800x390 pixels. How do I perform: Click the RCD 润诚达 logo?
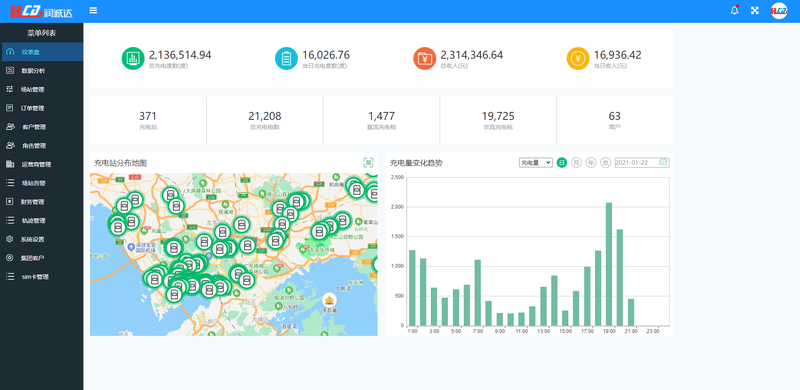pyautogui.click(x=41, y=11)
